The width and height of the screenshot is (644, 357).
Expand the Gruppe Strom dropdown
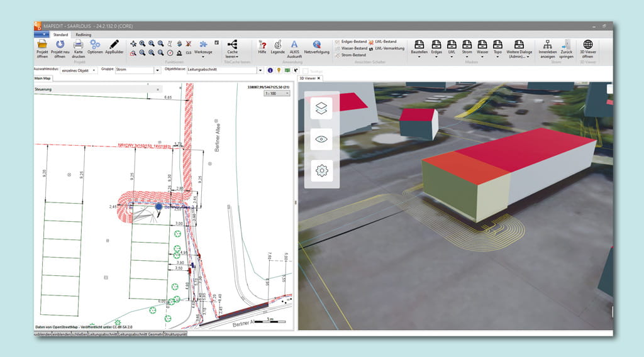click(157, 70)
